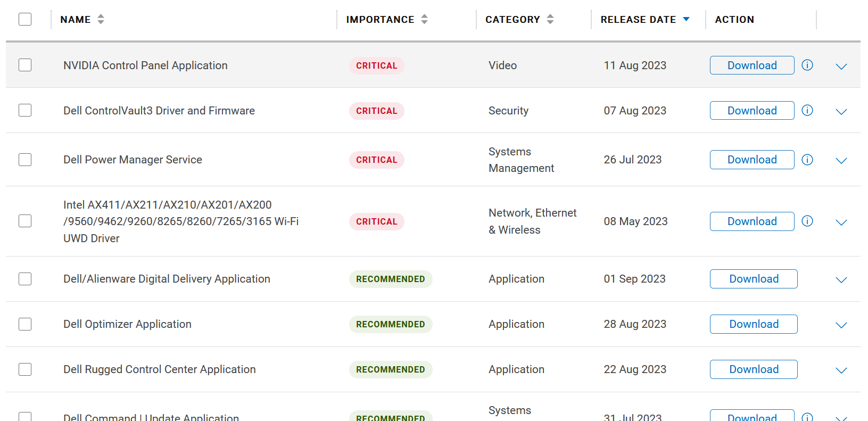Screen dimensions: 868x421
Task: Click the "26 Jul 2023" release date
Action: pos(633,160)
